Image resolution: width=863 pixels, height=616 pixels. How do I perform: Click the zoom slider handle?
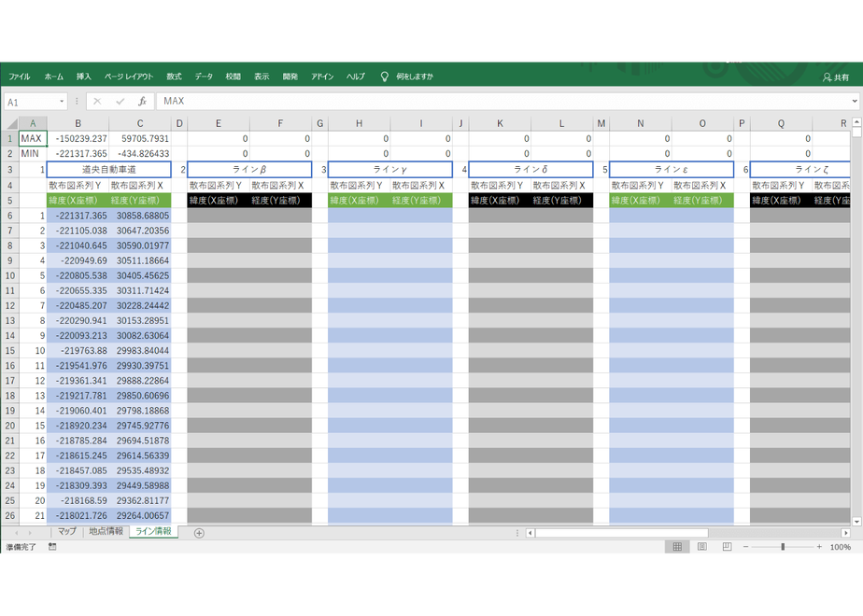[783, 547]
